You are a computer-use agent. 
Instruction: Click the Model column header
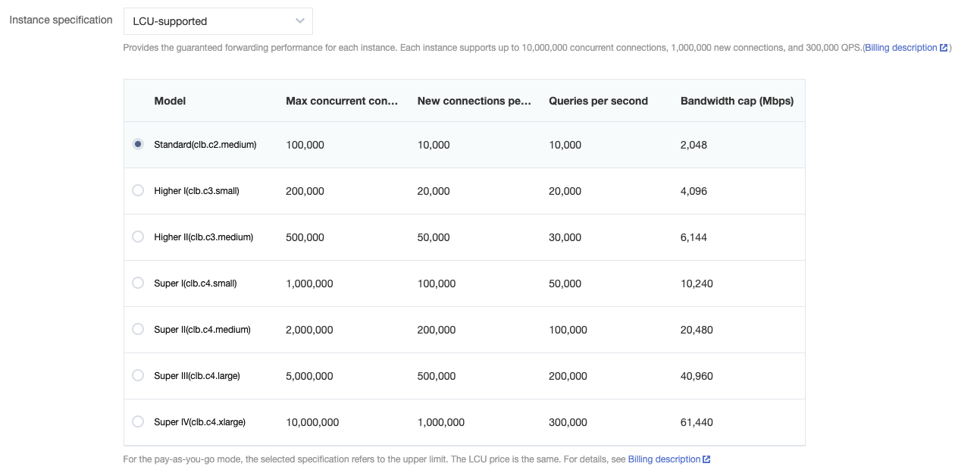(x=170, y=101)
